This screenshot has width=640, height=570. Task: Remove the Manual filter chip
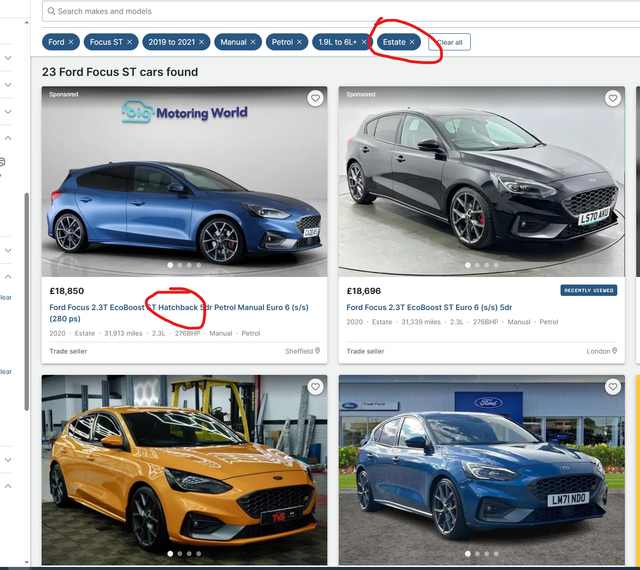(x=253, y=42)
